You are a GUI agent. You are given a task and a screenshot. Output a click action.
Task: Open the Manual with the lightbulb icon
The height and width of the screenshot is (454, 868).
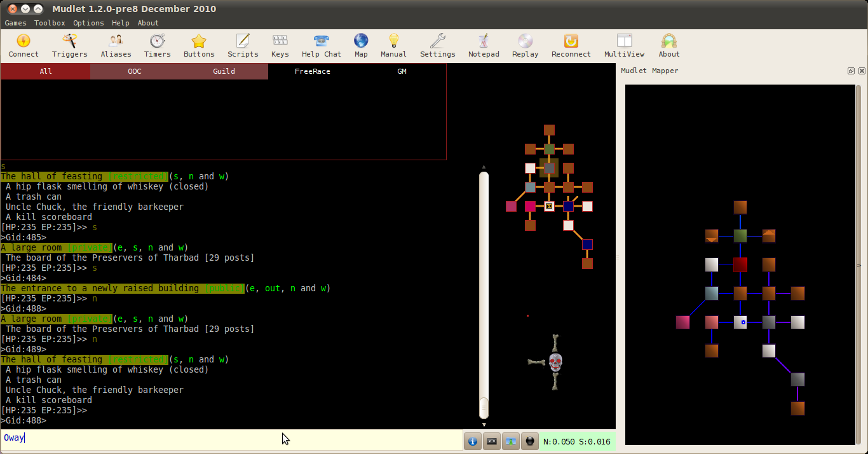click(x=393, y=46)
